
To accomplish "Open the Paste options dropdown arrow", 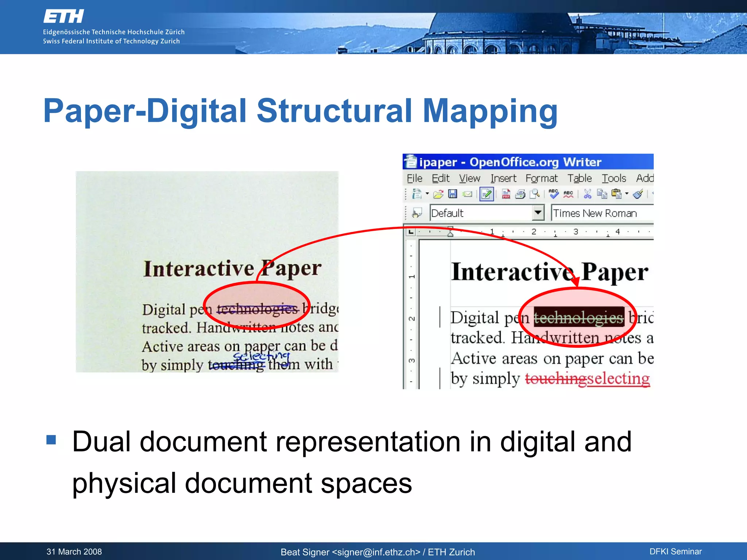I will tap(627, 194).
